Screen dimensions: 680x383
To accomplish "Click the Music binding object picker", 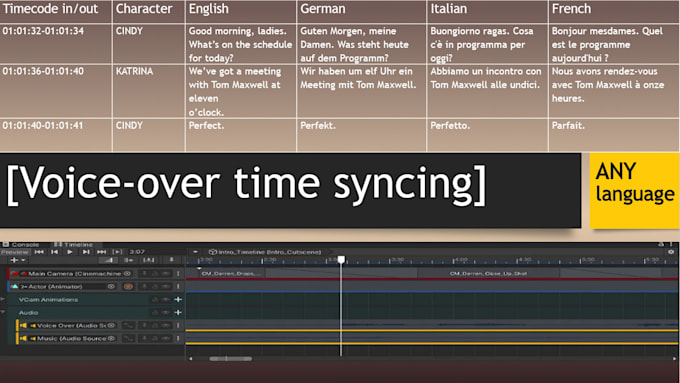I will (111, 338).
